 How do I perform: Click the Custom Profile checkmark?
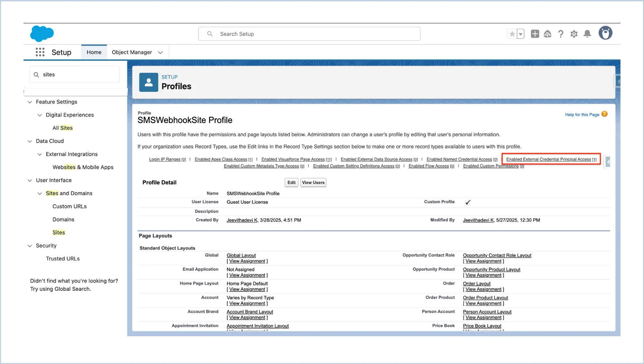pyautogui.click(x=468, y=202)
